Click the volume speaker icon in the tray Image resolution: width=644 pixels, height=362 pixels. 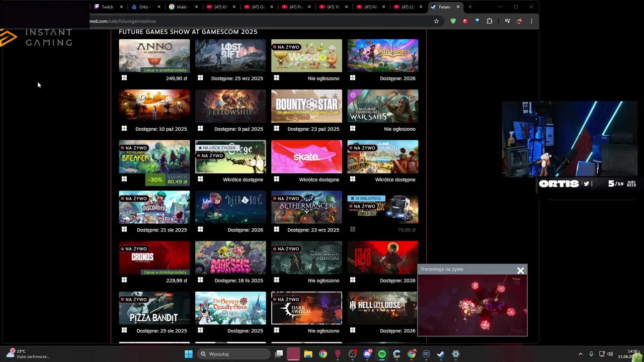(610, 354)
